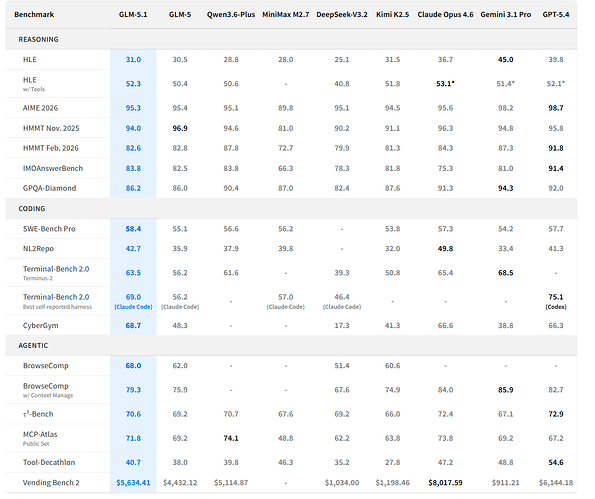Select the AGENTIC section heading
595x499 pixels.
click(x=33, y=346)
